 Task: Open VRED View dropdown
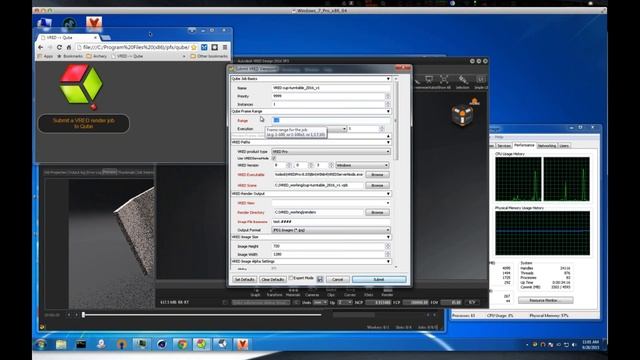tap(331, 203)
